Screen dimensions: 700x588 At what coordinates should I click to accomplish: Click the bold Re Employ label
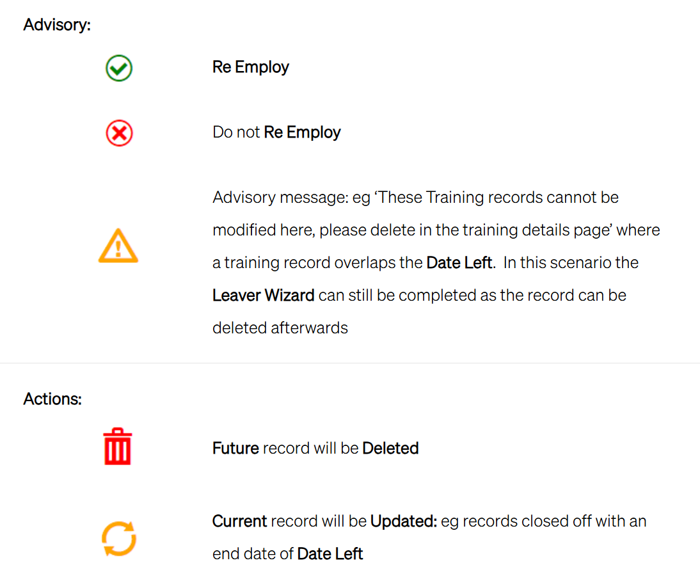pos(250,67)
